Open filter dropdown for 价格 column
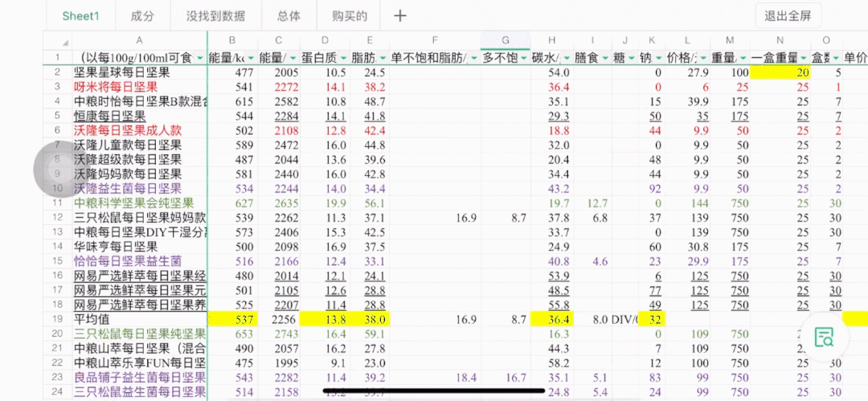The width and height of the screenshot is (868, 401). point(702,58)
